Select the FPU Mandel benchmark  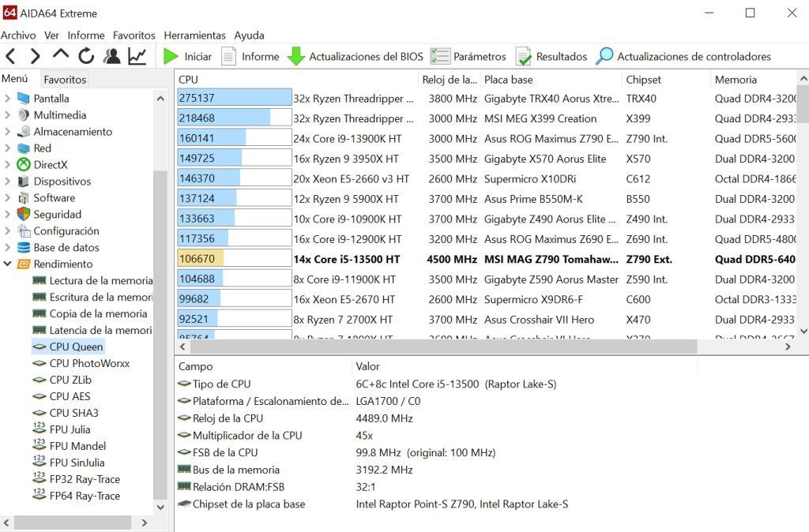[x=77, y=445]
